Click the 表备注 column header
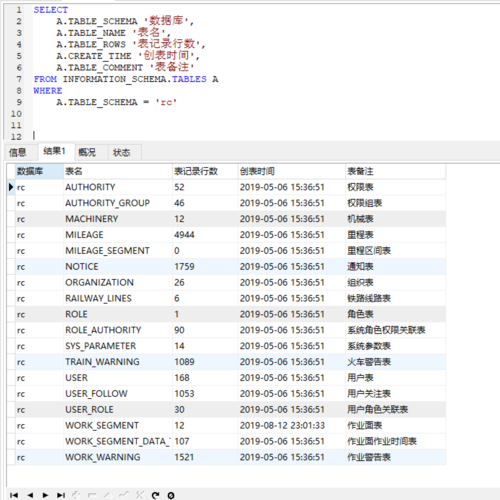The image size is (500, 500). (x=396, y=171)
